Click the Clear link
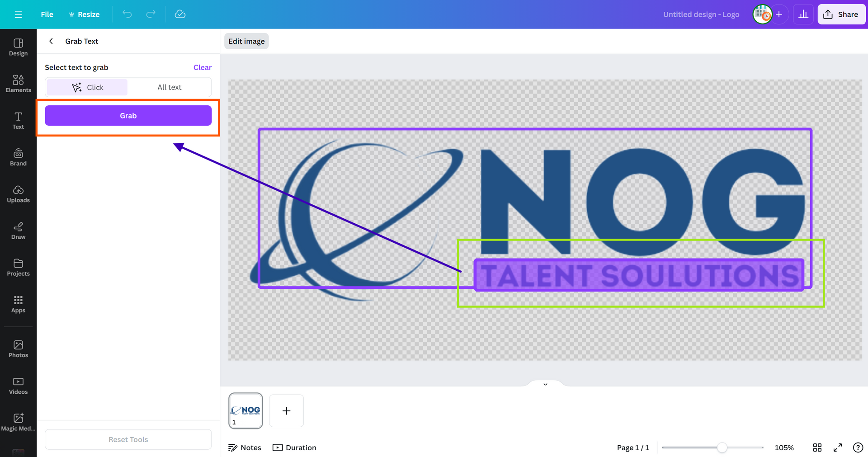Viewport: 868px width, 457px height. (x=203, y=67)
